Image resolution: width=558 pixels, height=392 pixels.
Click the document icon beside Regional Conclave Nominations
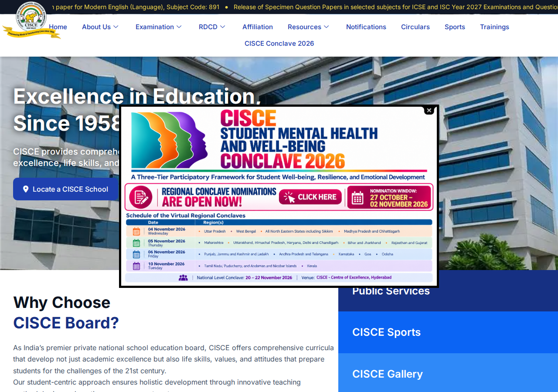(x=141, y=197)
